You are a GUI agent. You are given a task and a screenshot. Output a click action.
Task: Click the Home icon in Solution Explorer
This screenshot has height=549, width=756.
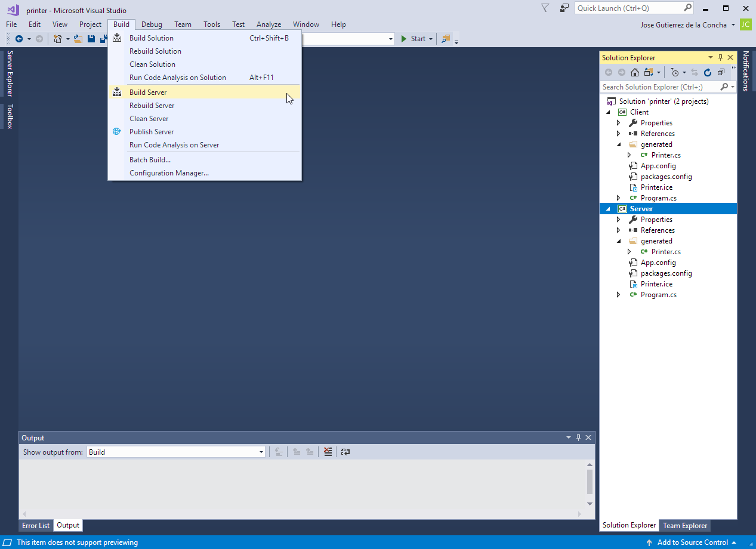pyautogui.click(x=634, y=72)
